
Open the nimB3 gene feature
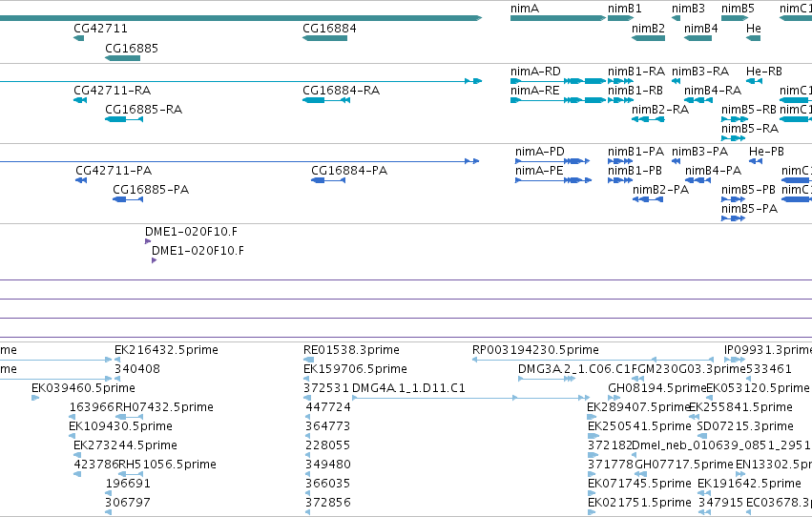tap(676, 18)
